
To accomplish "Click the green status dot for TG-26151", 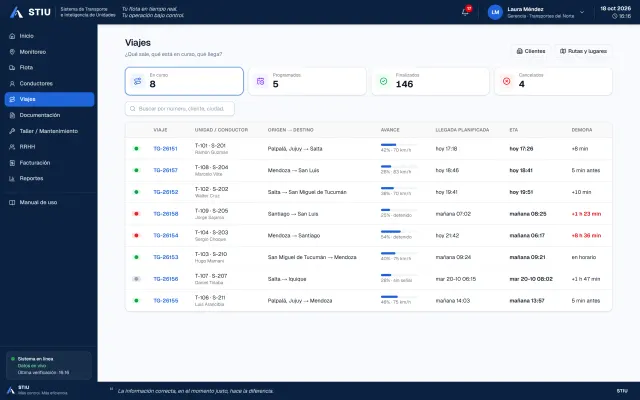I will tap(136, 149).
